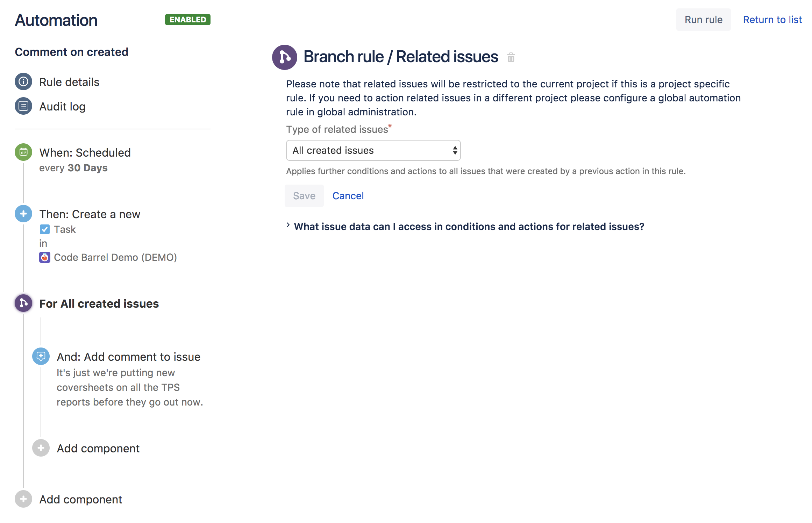Click the bottom Add component plus button
Screen dimensions: 812x523
tap(23, 499)
